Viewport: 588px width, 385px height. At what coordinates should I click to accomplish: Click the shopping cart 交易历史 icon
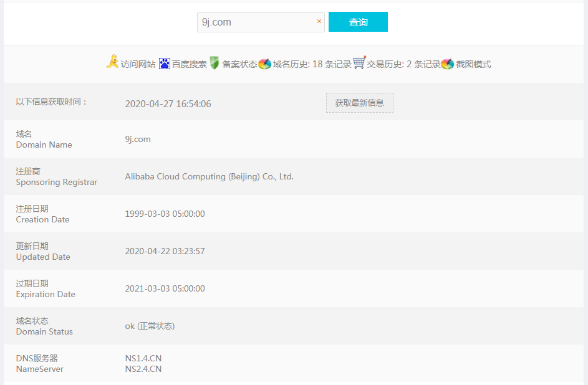pos(359,63)
